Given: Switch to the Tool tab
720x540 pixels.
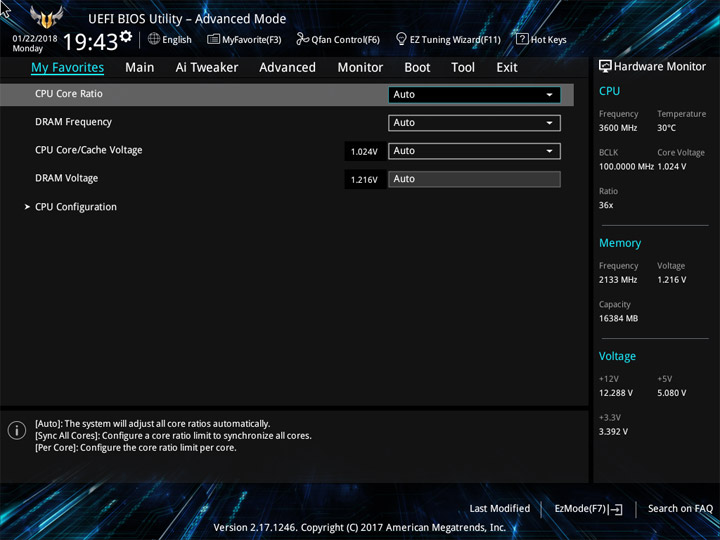Looking at the screenshot, I should pos(463,68).
